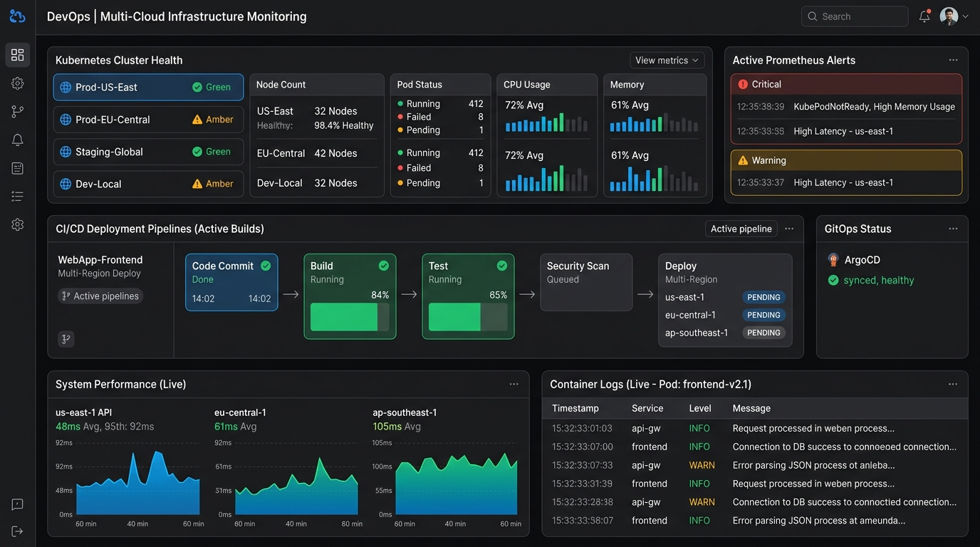980x547 pixels.
Task: Open the document list icon in sidebar
Action: point(18,168)
